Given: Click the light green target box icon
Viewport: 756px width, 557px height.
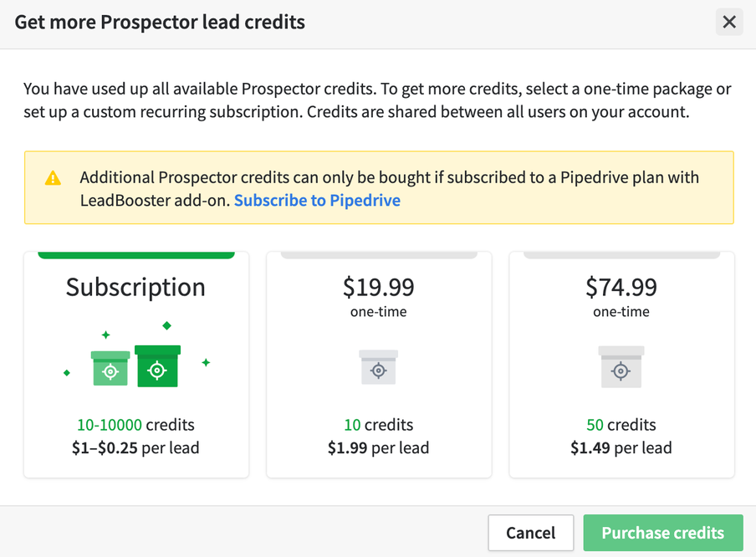Looking at the screenshot, I should 110,368.
